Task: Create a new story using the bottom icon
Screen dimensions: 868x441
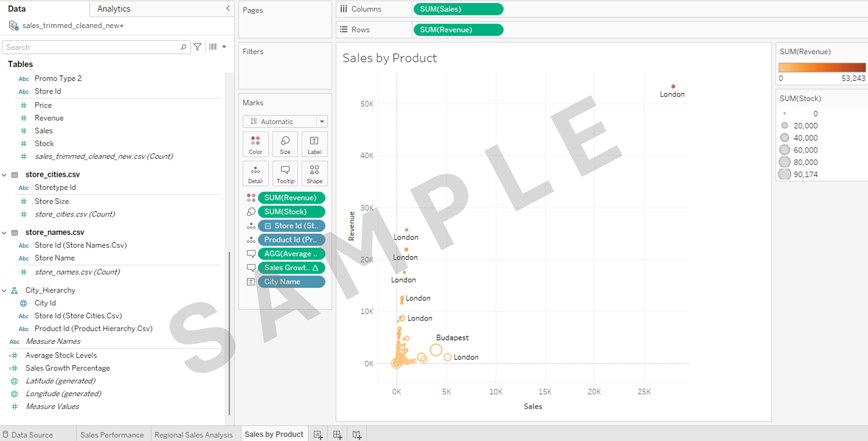Action: pyautogui.click(x=356, y=434)
